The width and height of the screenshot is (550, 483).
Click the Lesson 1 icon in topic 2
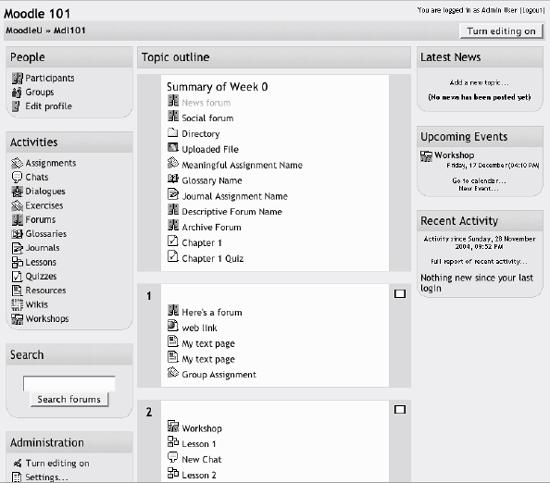coord(173,442)
